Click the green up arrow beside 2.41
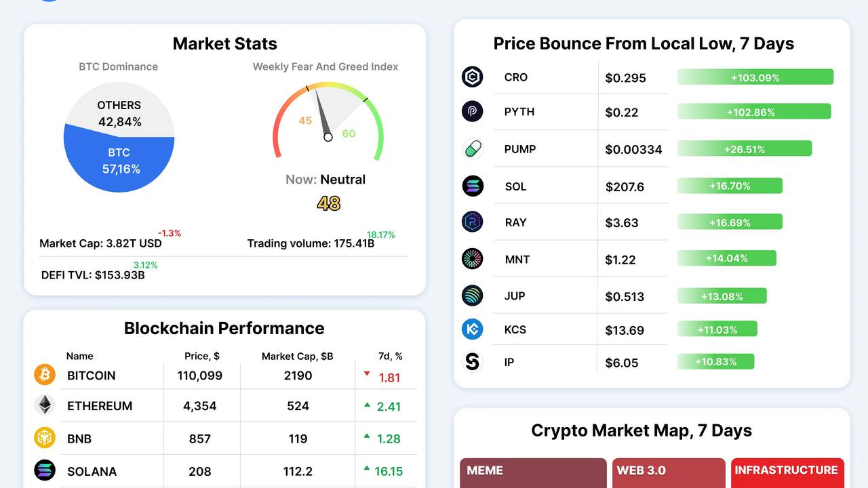The width and height of the screenshot is (868, 488). pyautogui.click(x=367, y=405)
